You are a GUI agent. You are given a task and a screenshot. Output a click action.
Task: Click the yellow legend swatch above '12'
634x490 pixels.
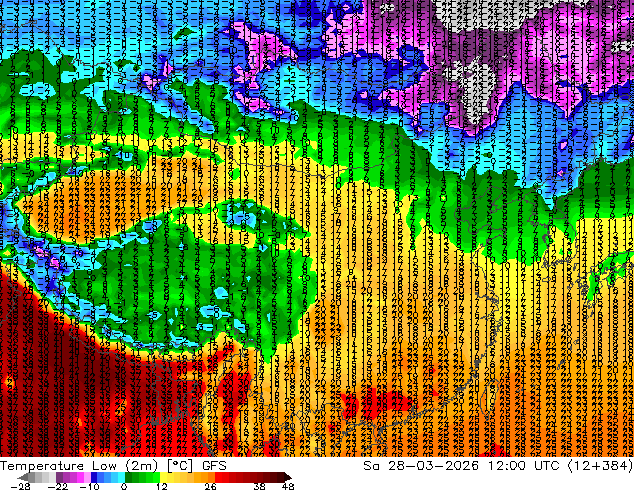(x=163, y=477)
